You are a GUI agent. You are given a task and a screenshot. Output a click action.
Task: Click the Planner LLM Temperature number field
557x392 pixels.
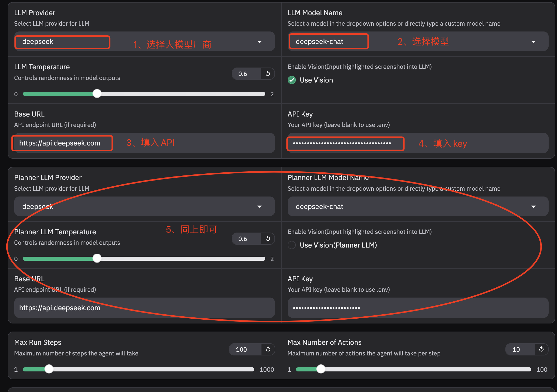(246, 238)
